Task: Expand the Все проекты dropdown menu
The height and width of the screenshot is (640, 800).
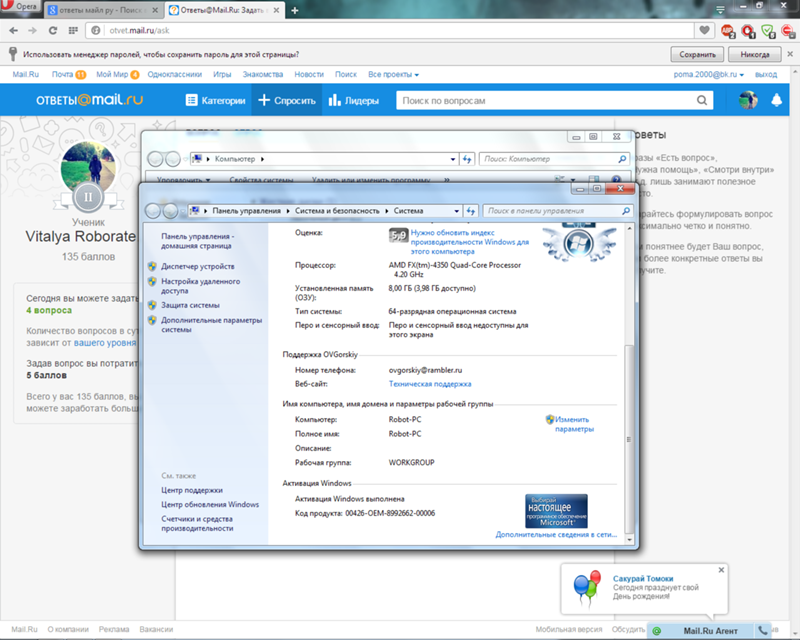Action: (393, 74)
